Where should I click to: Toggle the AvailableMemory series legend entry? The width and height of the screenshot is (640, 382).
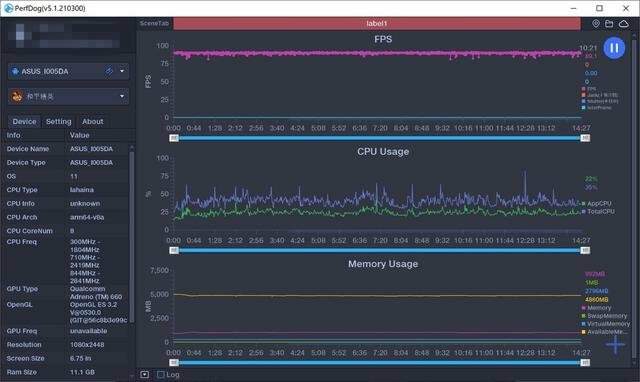[x=604, y=332]
